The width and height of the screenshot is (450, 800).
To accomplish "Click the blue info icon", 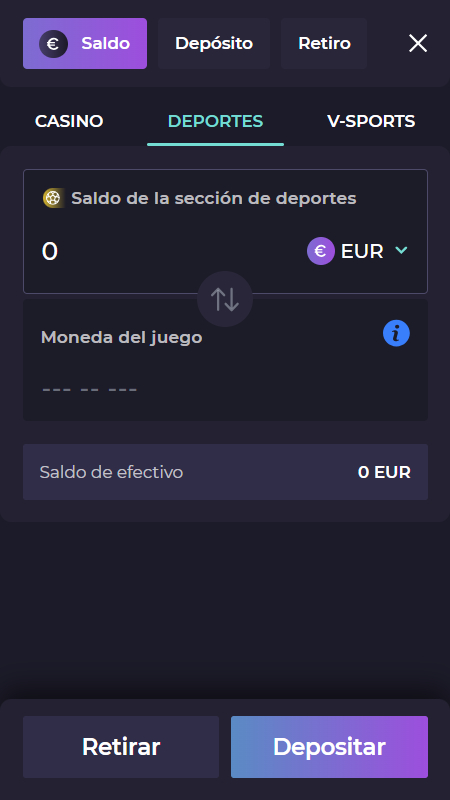I will (396, 334).
